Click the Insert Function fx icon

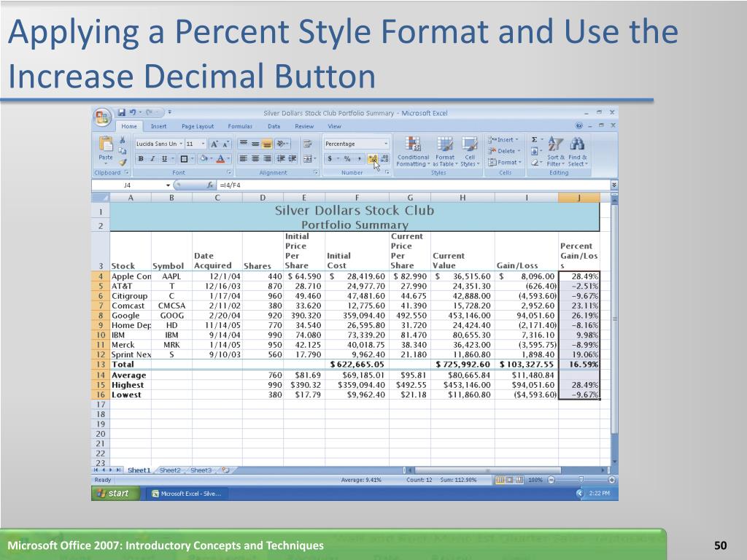210,185
